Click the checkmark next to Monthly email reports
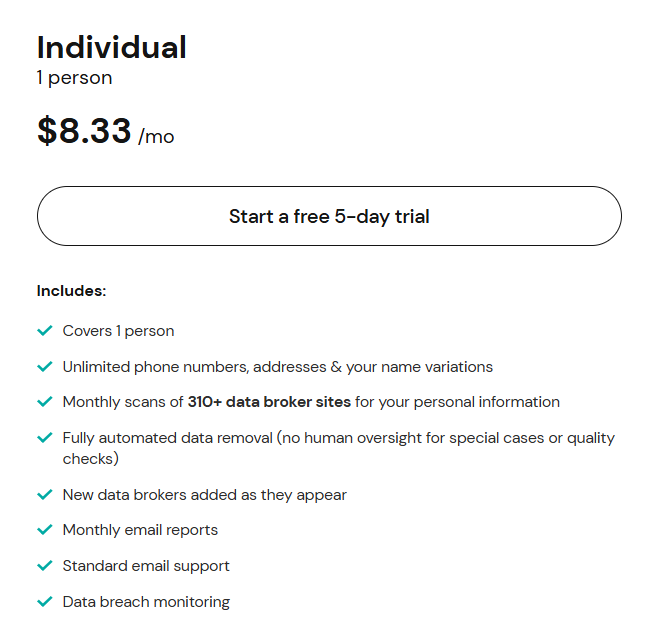The width and height of the screenshot is (647, 624). coord(44,530)
